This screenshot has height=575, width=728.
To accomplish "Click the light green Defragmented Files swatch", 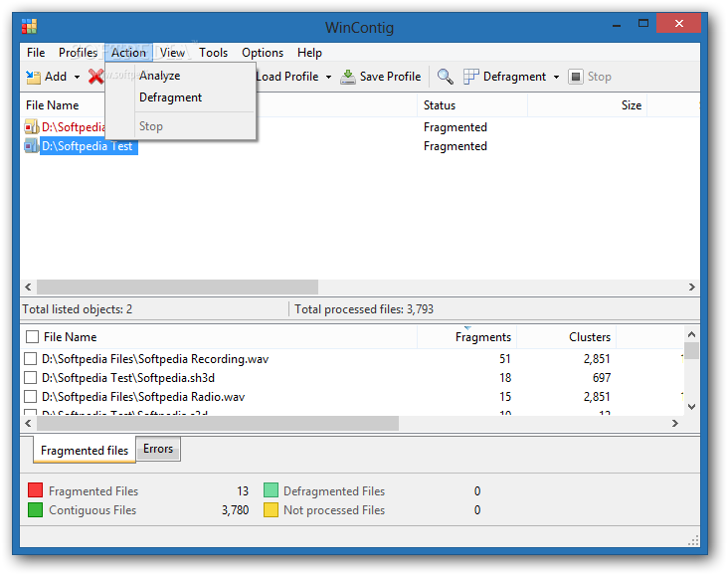I will [271, 490].
